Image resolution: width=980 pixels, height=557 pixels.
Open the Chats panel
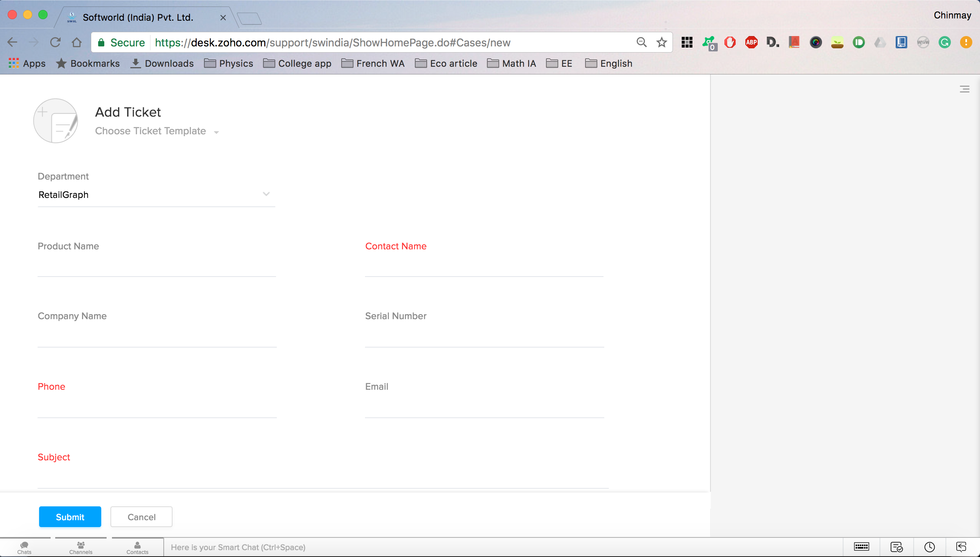(x=25, y=547)
